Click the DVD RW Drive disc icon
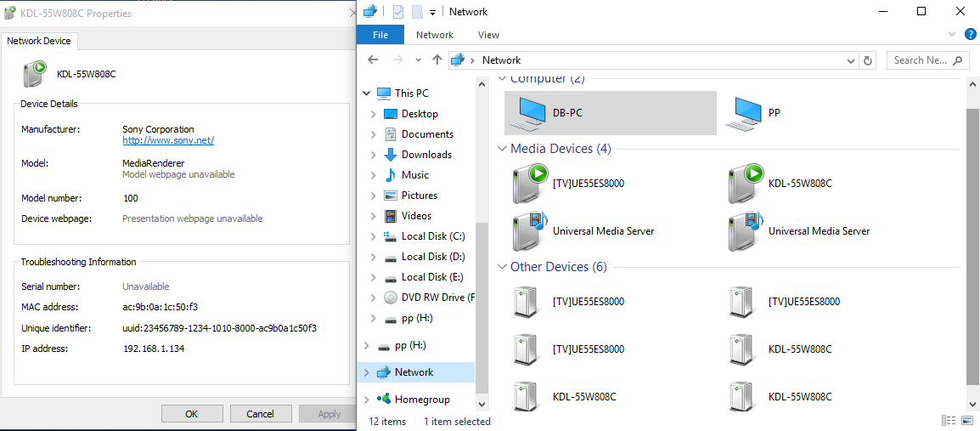 [x=391, y=298]
